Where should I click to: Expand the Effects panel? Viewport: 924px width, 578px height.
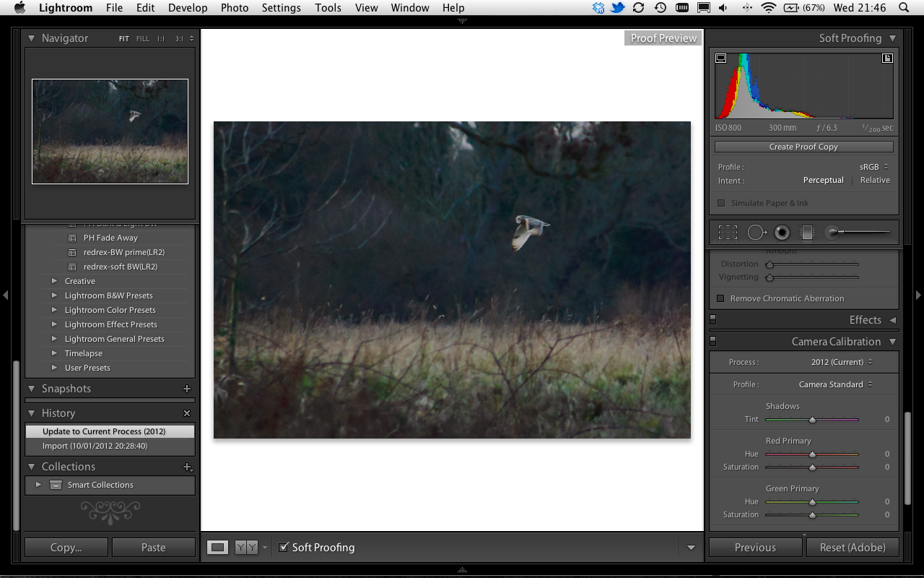tap(893, 320)
